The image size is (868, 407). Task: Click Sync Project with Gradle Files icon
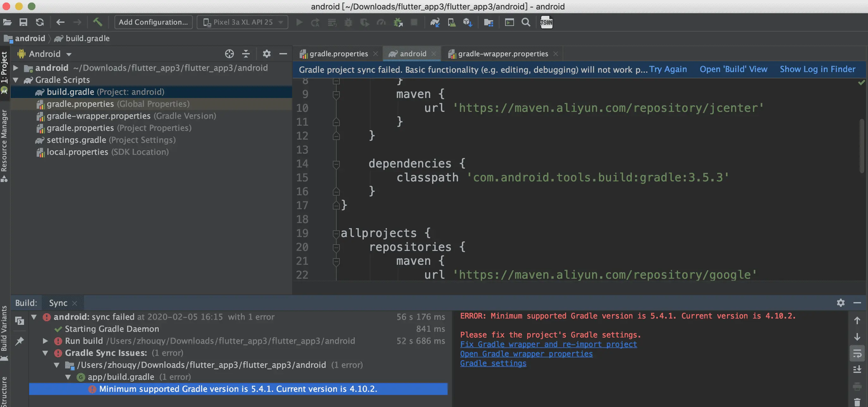(x=435, y=22)
